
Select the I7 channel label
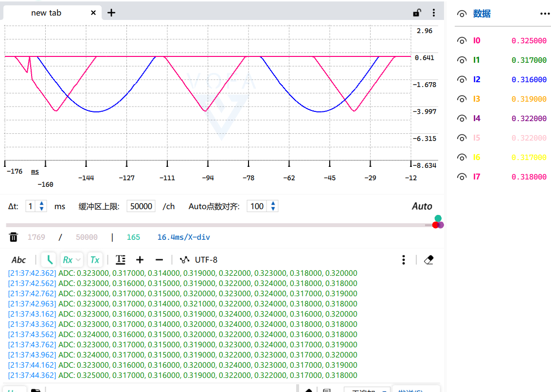477,177
